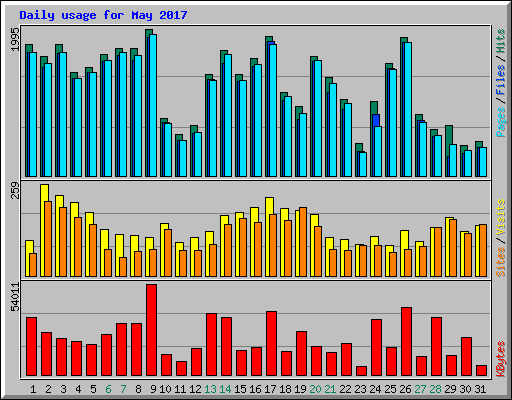
Task: Click the red KBytes bar for day 1
Action: [x=32, y=347]
